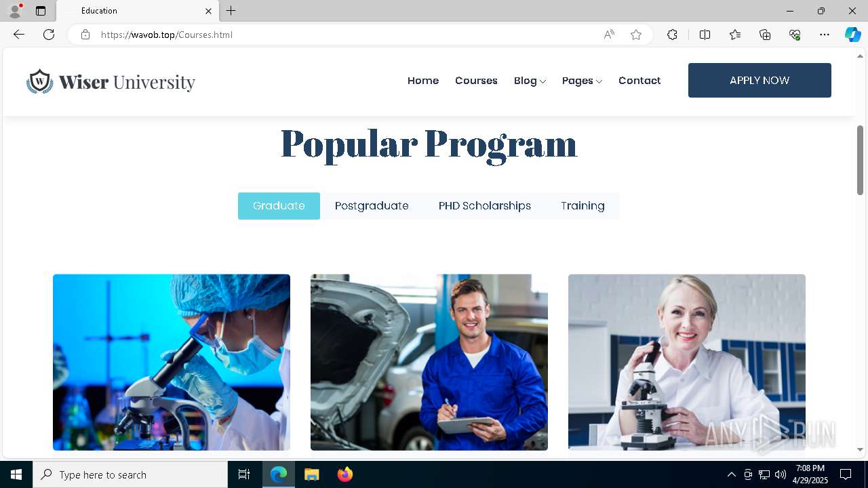Open the Windows Start menu
The image size is (868, 488).
[16, 474]
